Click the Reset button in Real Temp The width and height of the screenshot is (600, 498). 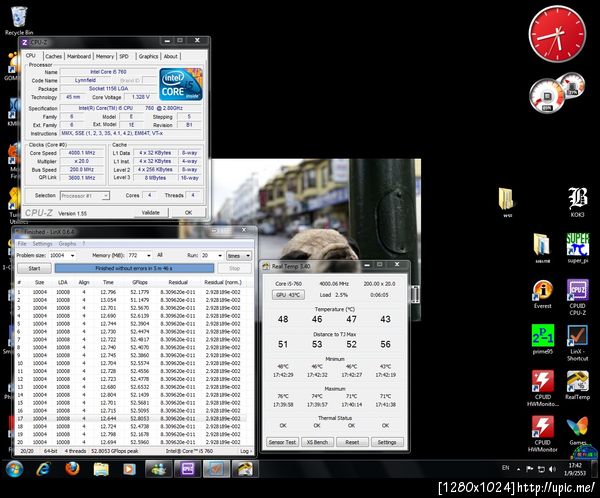tap(352, 442)
